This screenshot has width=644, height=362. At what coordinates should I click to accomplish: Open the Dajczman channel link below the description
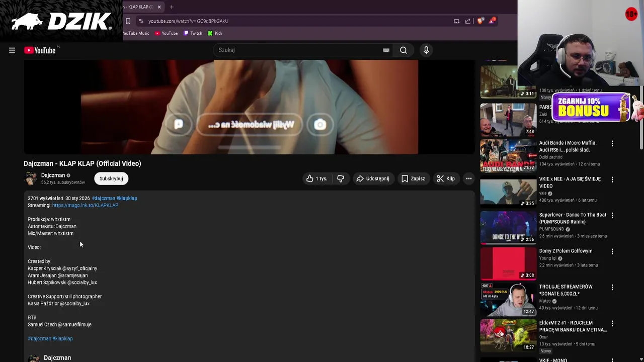(57, 358)
